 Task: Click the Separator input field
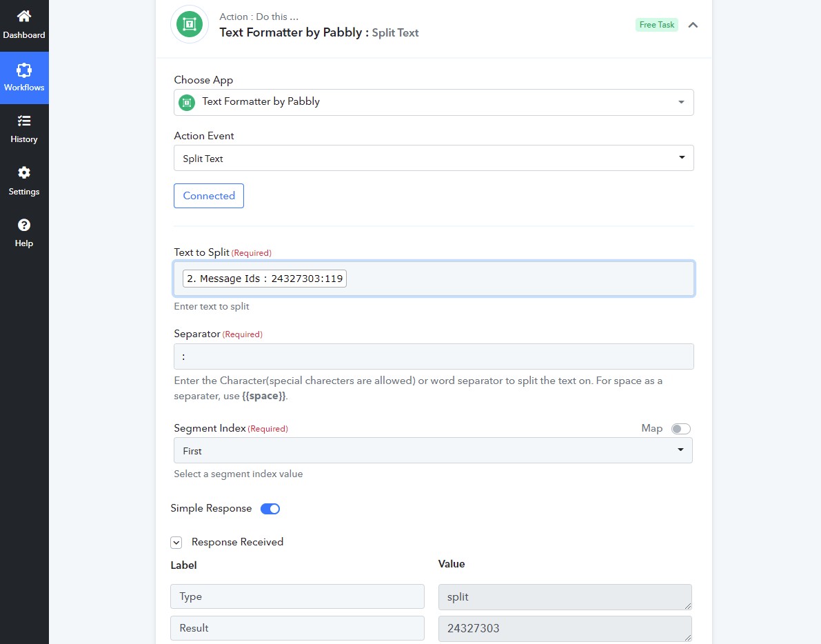pyautogui.click(x=434, y=356)
